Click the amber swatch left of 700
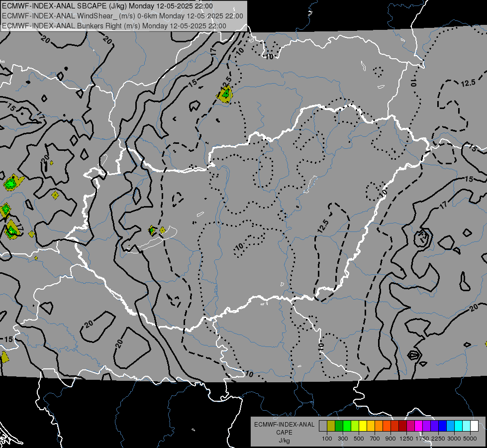 click(x=371, y=426)
